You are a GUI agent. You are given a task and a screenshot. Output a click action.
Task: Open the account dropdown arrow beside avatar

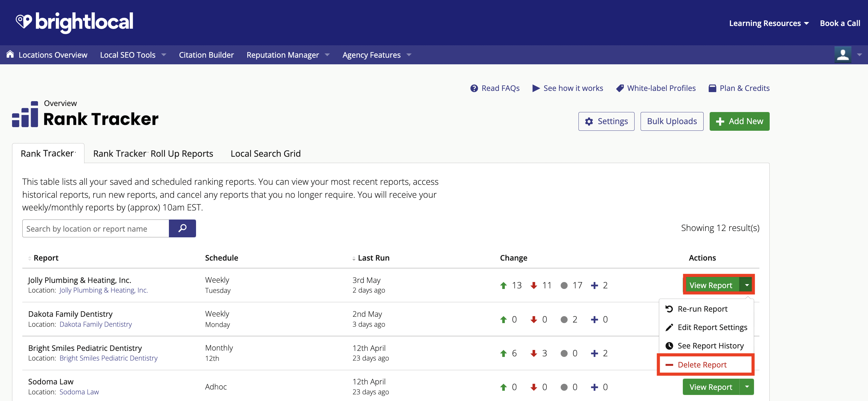859,55
